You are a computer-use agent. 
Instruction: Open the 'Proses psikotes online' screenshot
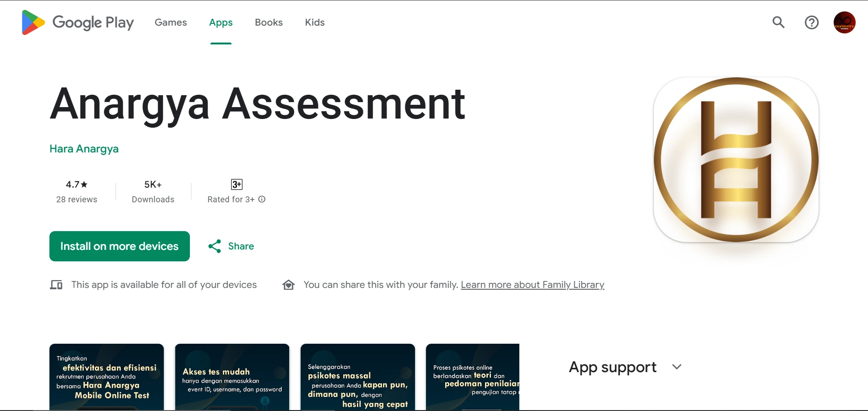tap(473, 377)
